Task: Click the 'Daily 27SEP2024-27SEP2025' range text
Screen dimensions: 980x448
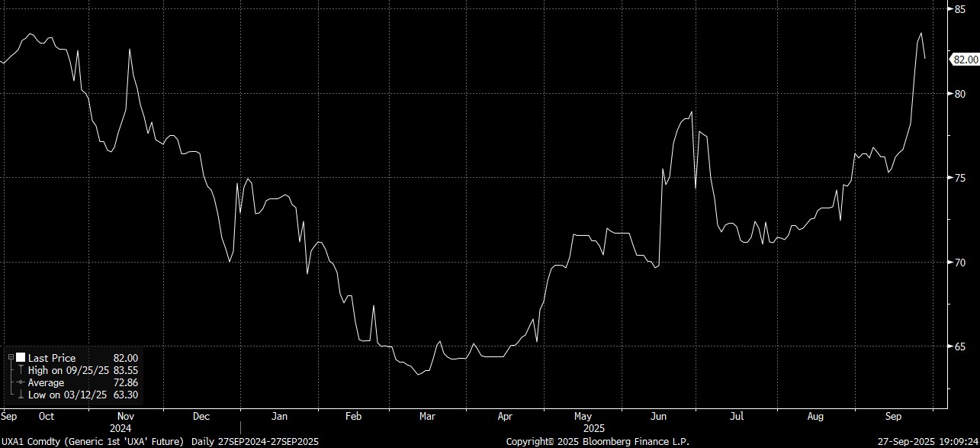Action: (254, 442)
